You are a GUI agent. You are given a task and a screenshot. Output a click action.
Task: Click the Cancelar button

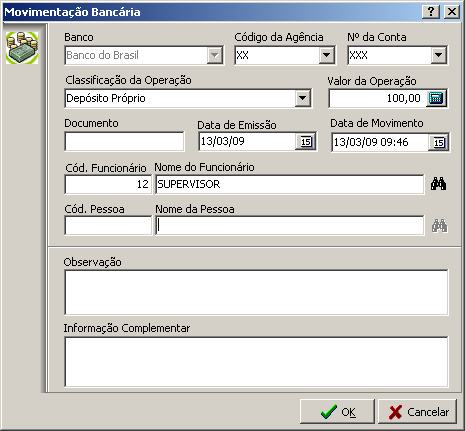pyautogui.click(x=417, y=412)
